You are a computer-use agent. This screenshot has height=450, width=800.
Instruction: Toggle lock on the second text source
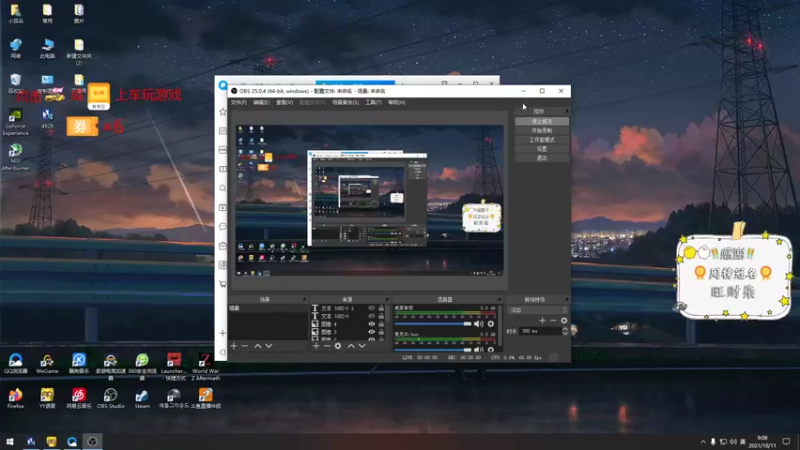381,316
